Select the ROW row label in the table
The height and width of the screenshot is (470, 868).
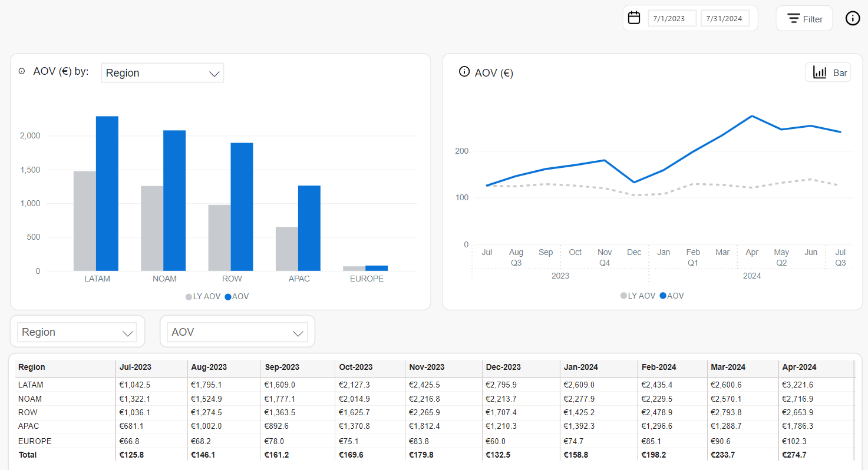(28, 412)
